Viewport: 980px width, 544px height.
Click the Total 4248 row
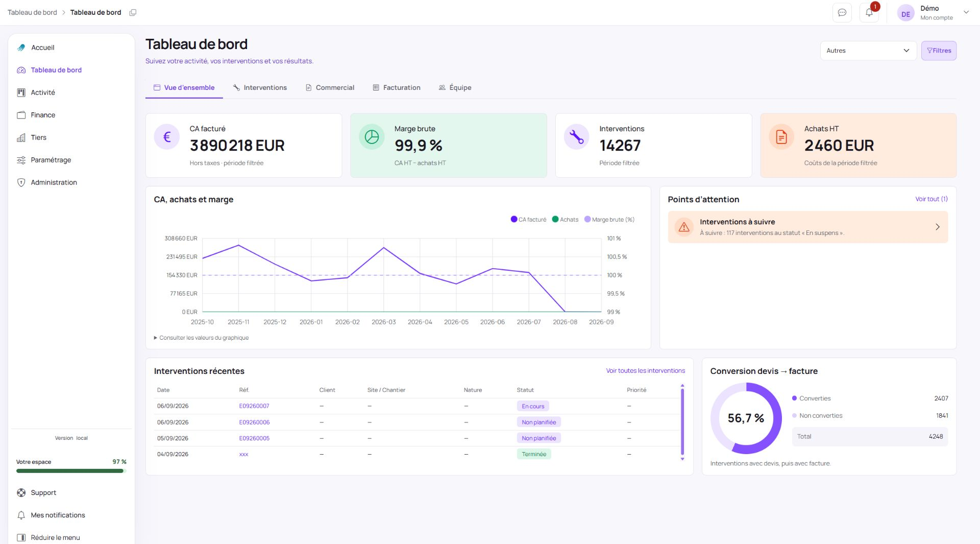(870, 437)
